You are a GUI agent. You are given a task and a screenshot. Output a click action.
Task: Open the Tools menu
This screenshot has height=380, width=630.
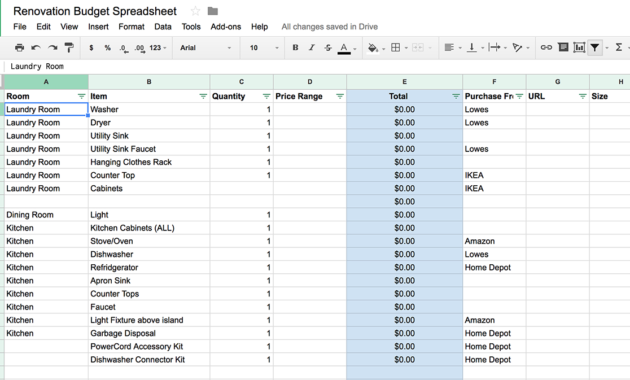[x=191, y=27]
